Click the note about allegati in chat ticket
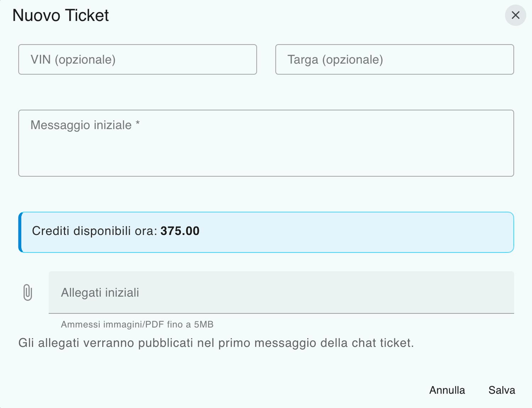The image size is (532, 408). coord(216,343)
